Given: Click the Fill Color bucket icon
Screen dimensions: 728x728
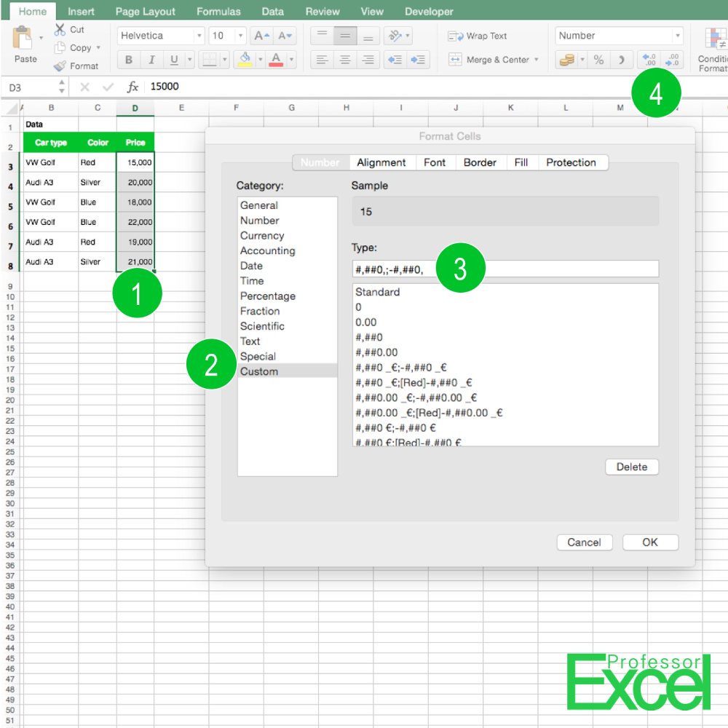Looking at the screenshot, I should pyautogui.click(x=246, y=58).
